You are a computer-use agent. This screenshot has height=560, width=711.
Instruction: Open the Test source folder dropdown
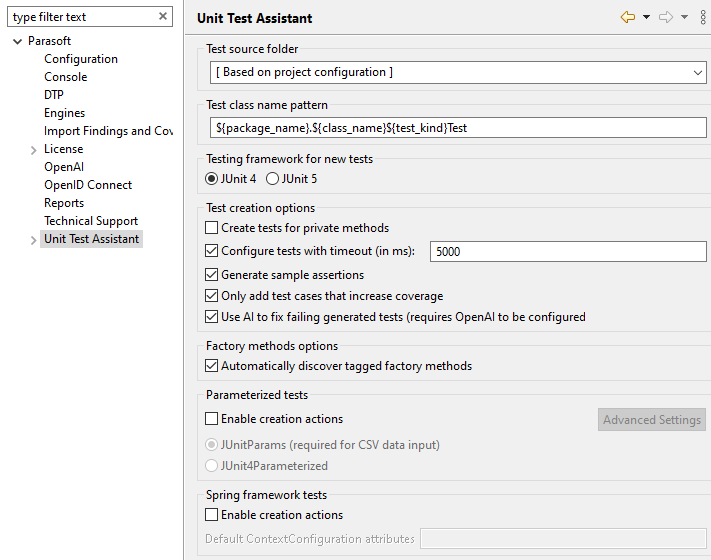point(458,73)
